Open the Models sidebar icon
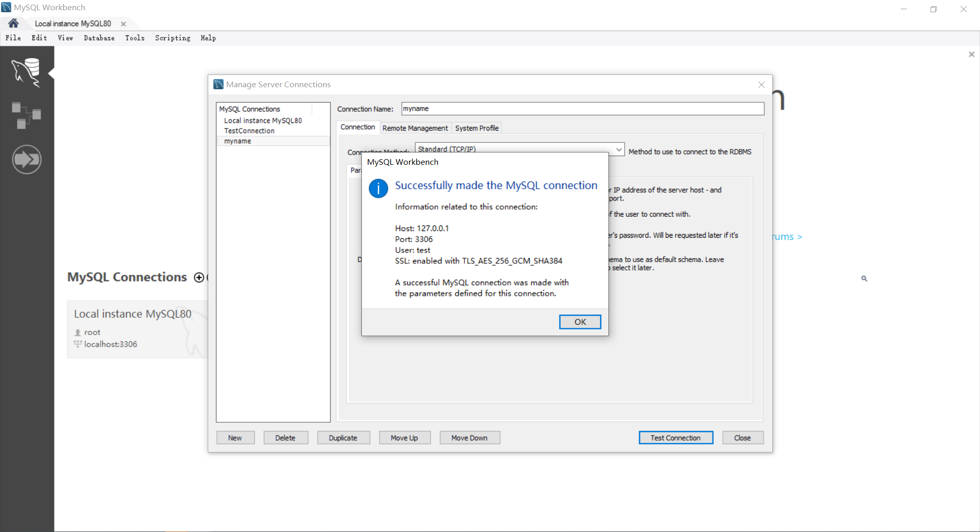 tap(26, 115)
